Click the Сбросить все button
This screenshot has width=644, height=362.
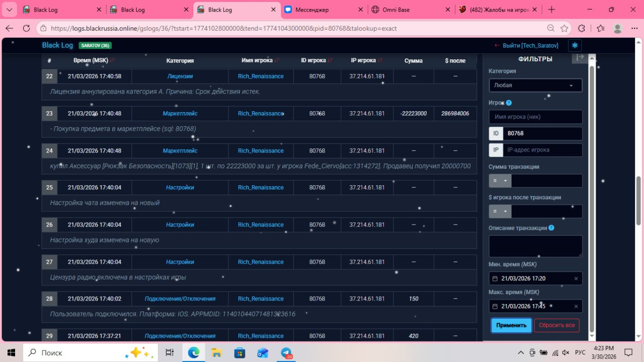(x=556, y=325)
